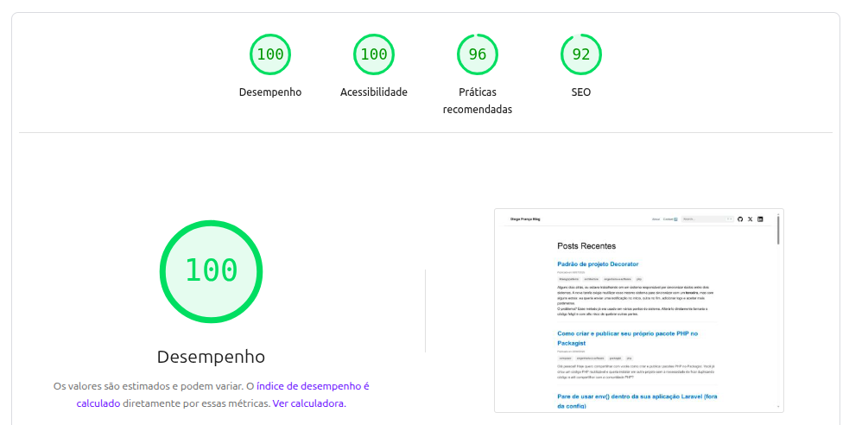
Task: Click the search field in the screenshot header
Action: 707,219
